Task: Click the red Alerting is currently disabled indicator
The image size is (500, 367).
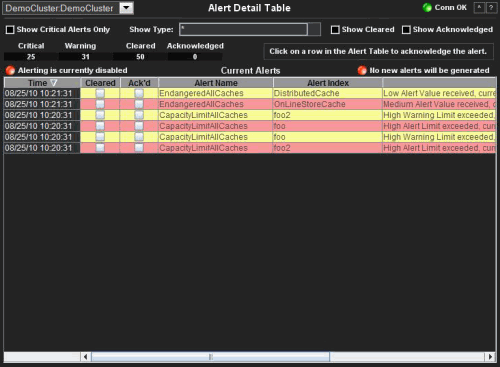Action: 10,70
